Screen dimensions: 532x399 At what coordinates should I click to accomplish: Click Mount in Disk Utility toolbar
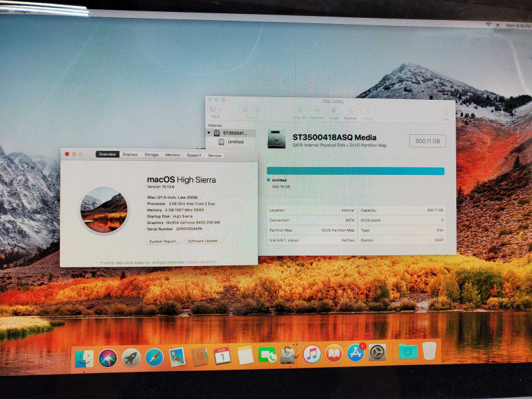click(368, 114)
